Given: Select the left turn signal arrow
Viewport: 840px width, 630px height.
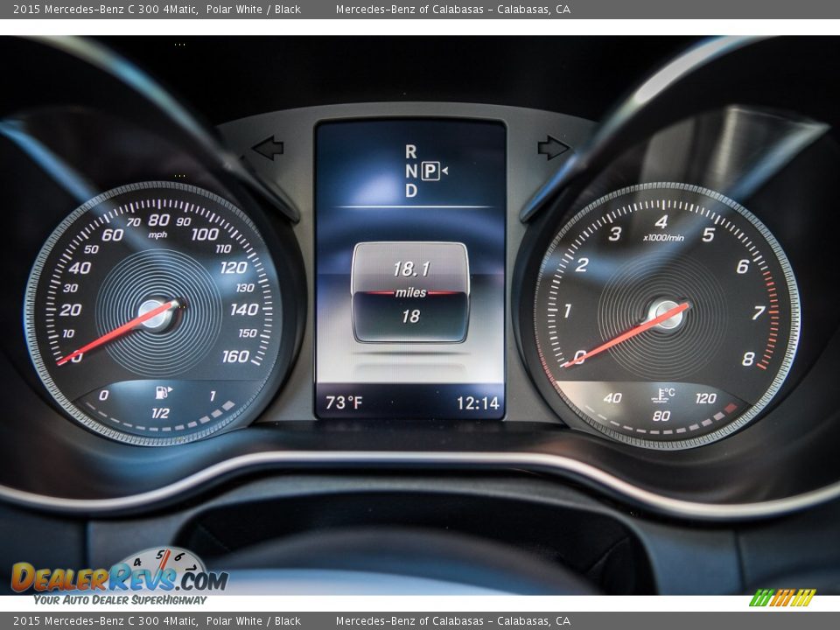Looking at the screenshot, I should (267, 147).
